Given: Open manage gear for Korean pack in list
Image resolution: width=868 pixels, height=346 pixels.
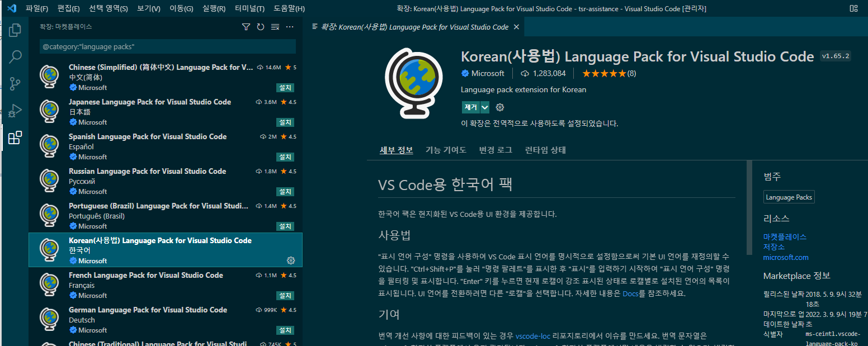Looking at the screenshot, I should coord(291,260).
